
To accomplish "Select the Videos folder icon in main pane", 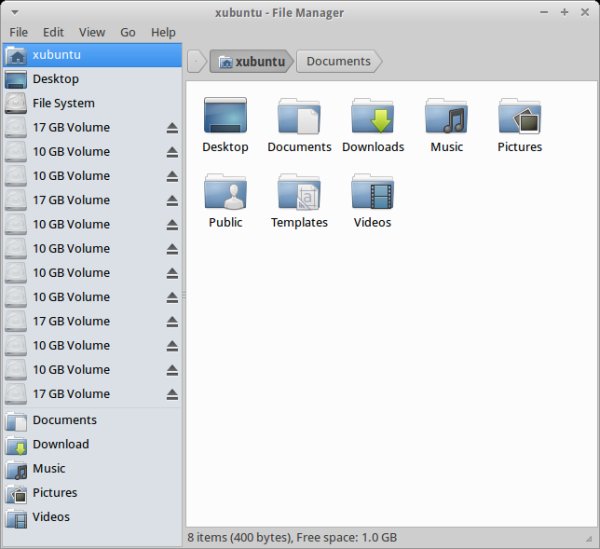I will (373, 191).
